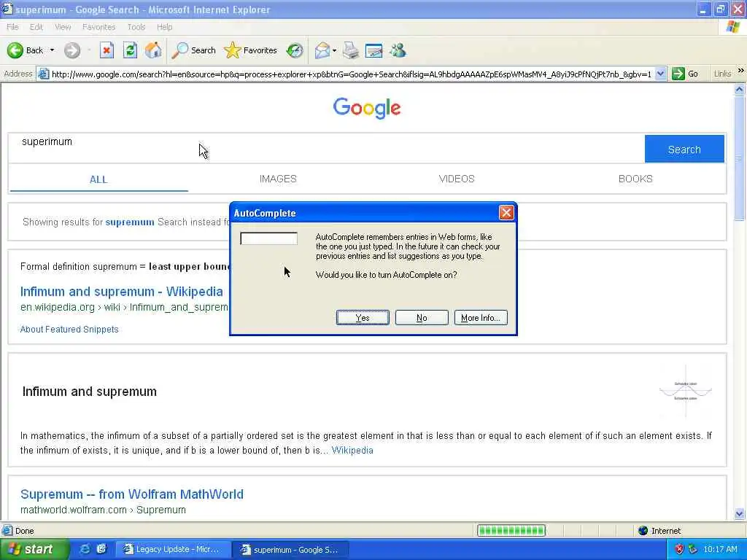The height and width of the screenshot is (560, 747).
Task: Click the Forward arrow button
Action: pos(72,50)
